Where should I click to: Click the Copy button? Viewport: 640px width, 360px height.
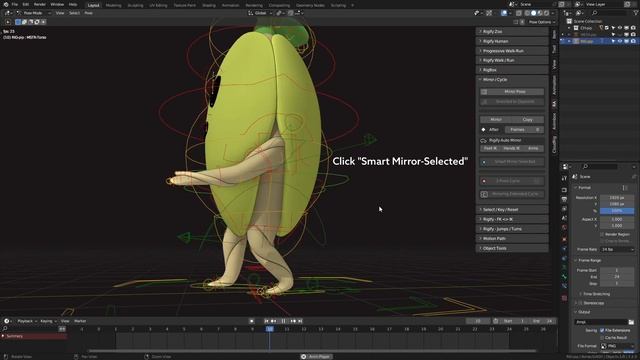pyautogui.click(x=528, y=120)
